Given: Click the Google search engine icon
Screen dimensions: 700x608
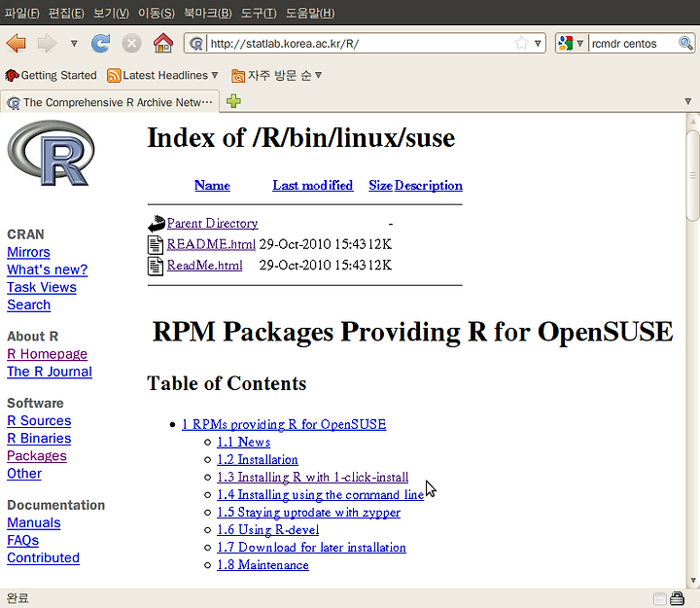Looking at the screenshot, I should pos(565,44).
